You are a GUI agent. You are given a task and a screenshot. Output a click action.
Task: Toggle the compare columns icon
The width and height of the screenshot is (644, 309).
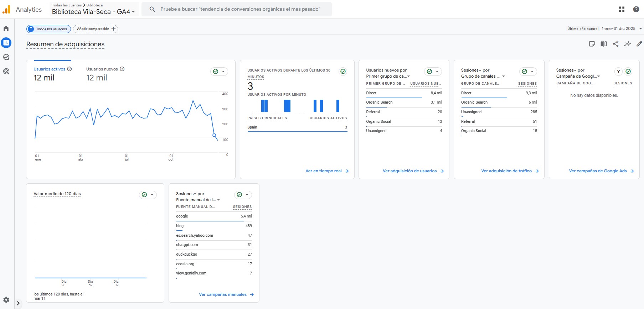click(x=603, y=44)
